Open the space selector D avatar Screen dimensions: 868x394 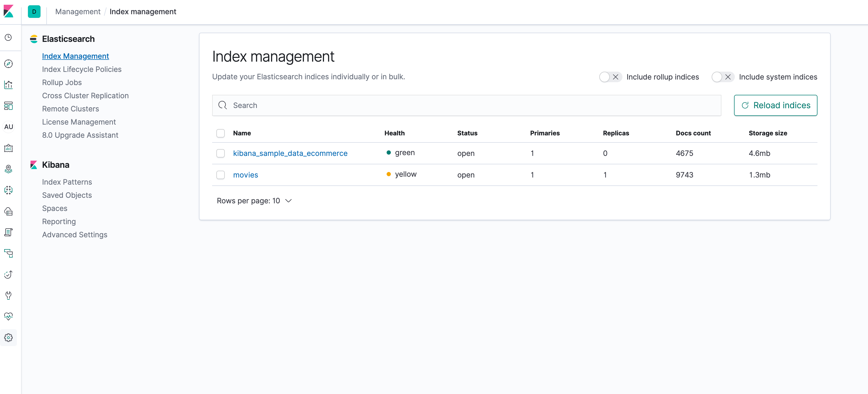tap(34, 12)
